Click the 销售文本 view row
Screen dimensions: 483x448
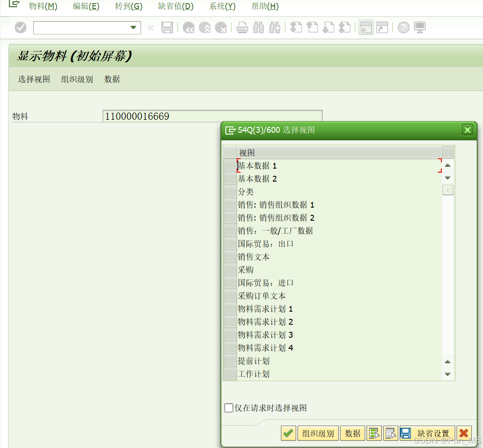339,257
